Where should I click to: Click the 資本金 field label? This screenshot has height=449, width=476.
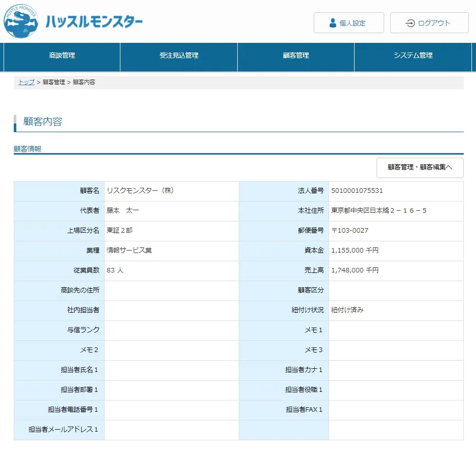(314, 250)
